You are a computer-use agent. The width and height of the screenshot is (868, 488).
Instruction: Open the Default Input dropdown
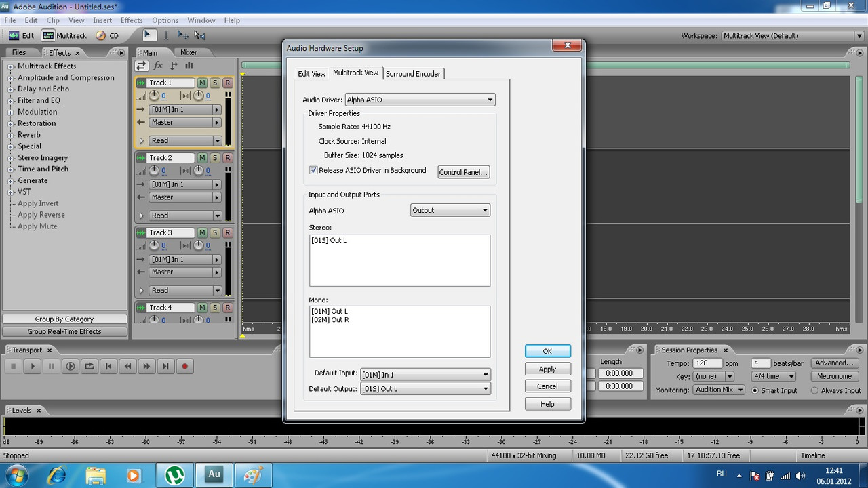[425, 374]
